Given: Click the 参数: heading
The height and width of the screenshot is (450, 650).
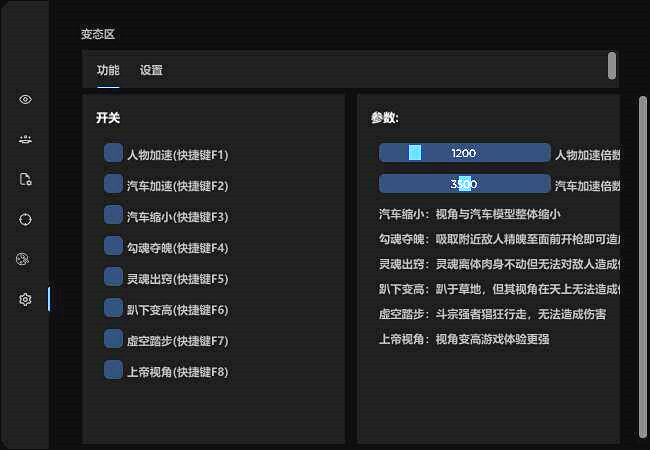Looking at the screenshot, I should [x=385, y=118].
